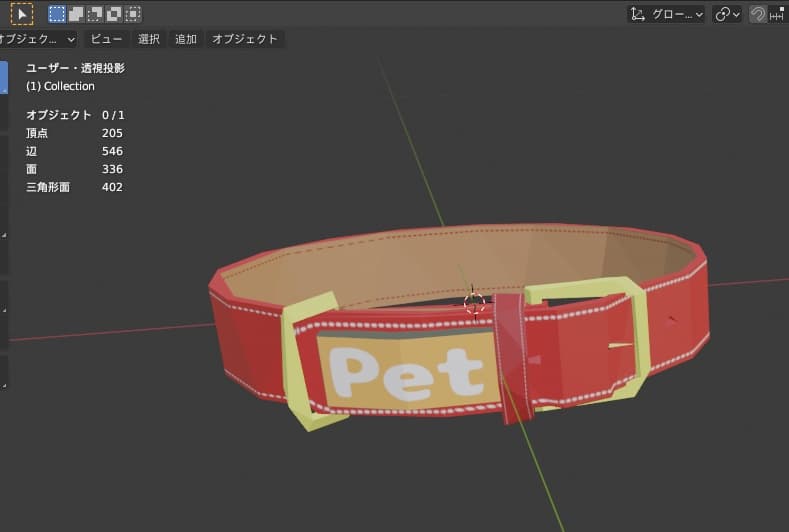Select the tweak (arrow) tool icon

tap(21, 14)
